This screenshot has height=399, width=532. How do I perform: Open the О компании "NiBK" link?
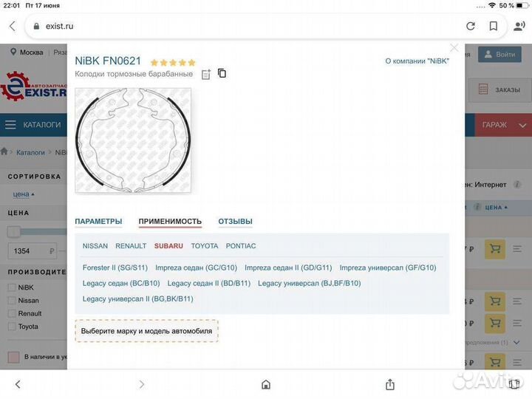pos(417,61)
